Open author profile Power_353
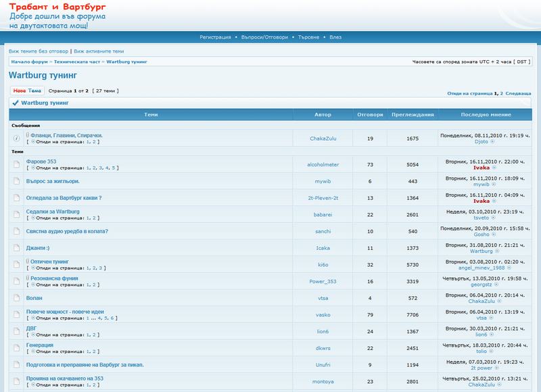This screenshot has width=541, height=392. pos(323,281)
